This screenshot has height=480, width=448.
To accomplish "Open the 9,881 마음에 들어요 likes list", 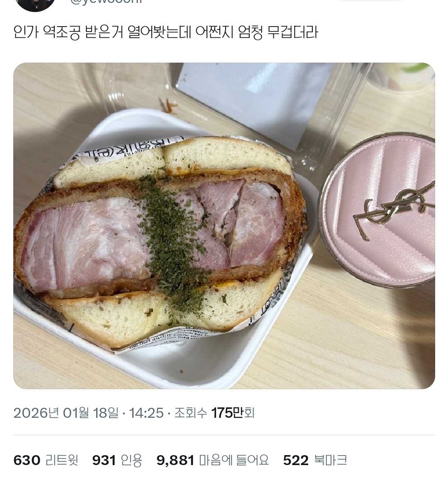I will click(213, 460).
